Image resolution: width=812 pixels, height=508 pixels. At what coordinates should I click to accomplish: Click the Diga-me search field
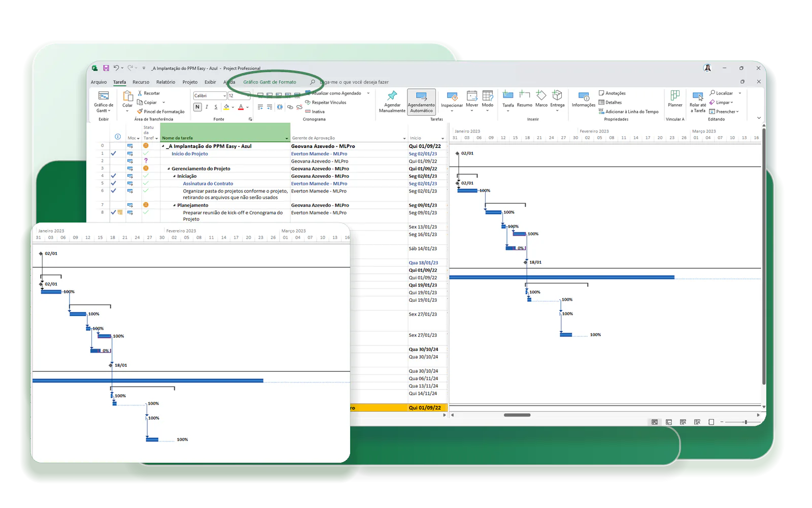(354, 82)
